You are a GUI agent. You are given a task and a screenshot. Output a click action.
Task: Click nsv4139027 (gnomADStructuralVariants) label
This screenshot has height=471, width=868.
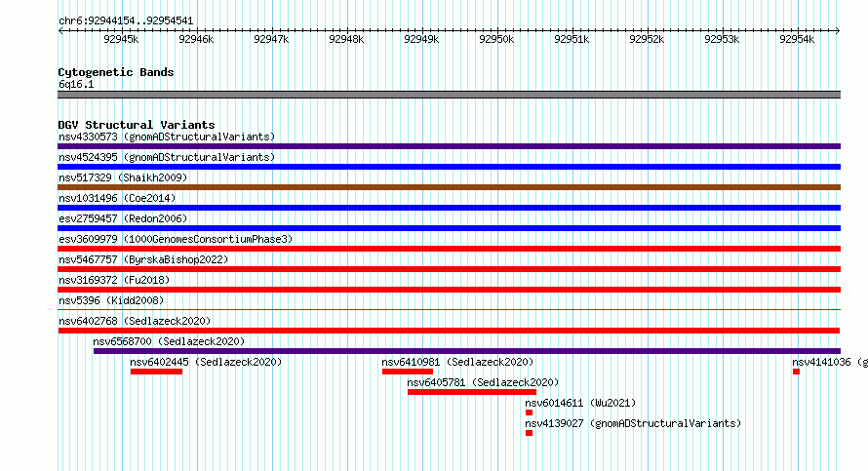(x=633, y=423)
